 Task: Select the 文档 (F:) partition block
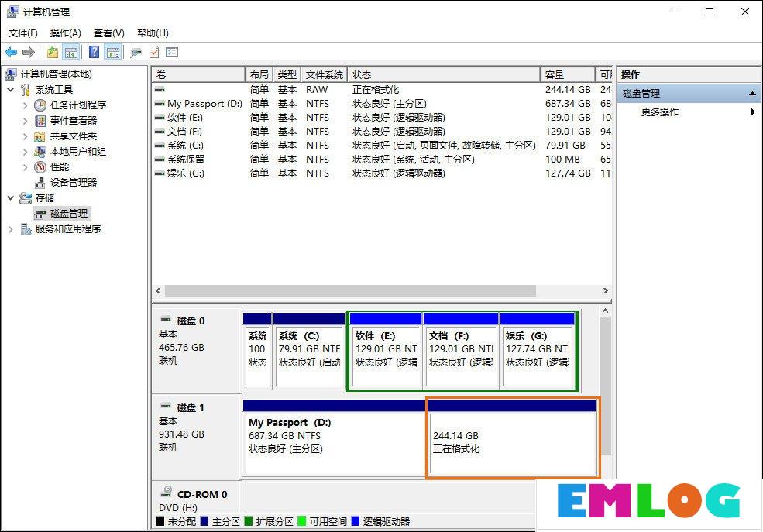(x=461, y=351)
